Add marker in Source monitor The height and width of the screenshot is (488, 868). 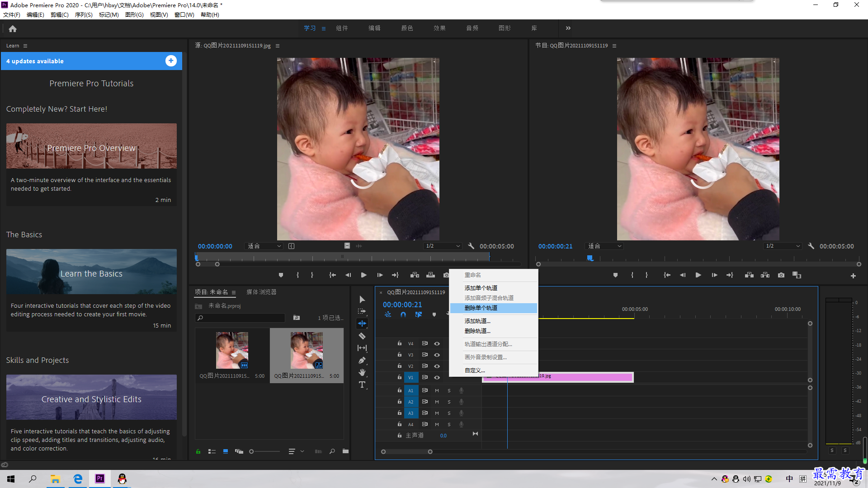[x=281, y=275]
